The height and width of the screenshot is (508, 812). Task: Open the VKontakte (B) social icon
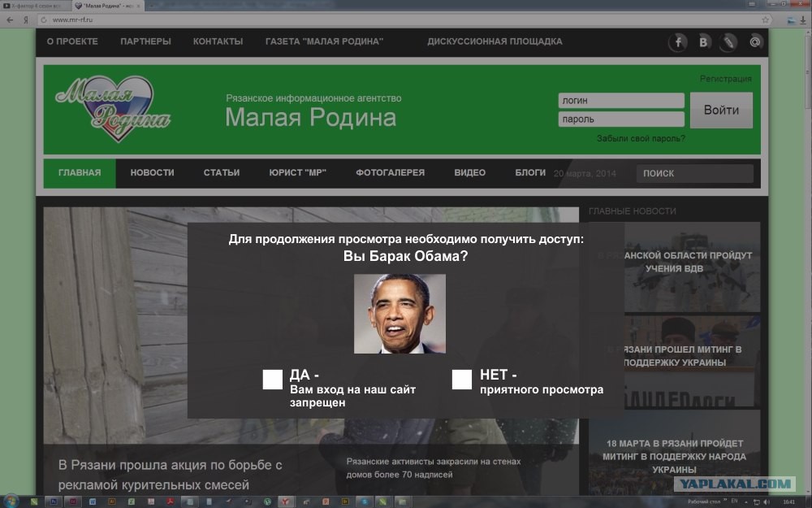pyautogui.click(x=703, y=42)
